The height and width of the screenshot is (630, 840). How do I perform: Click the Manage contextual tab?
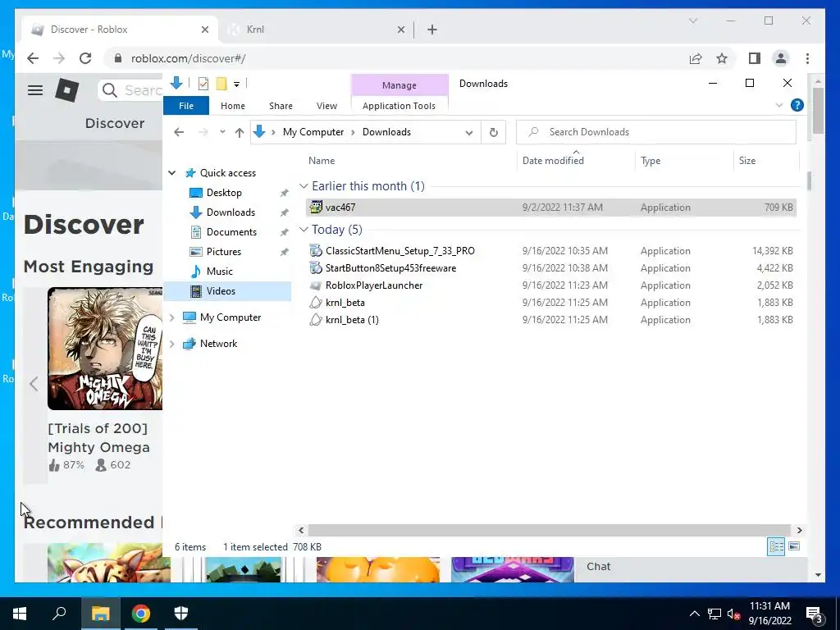coord(399,85)
